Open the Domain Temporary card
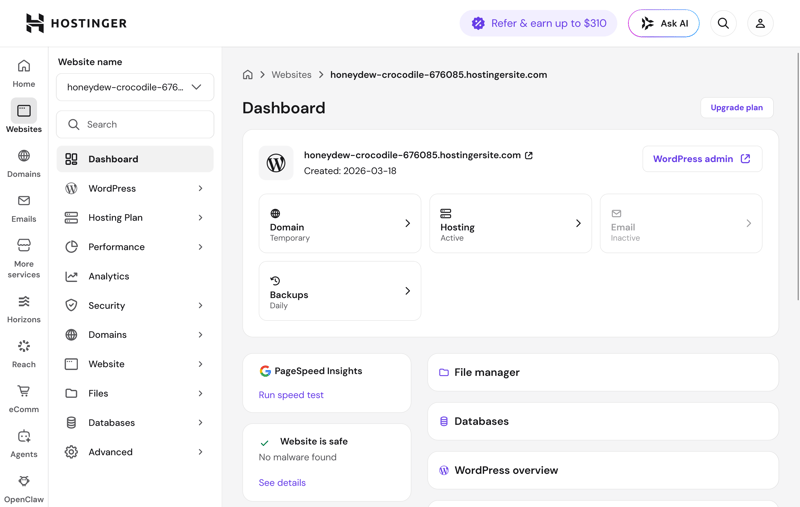The width and height of the screenshot is (800, 507). (340, 223)
